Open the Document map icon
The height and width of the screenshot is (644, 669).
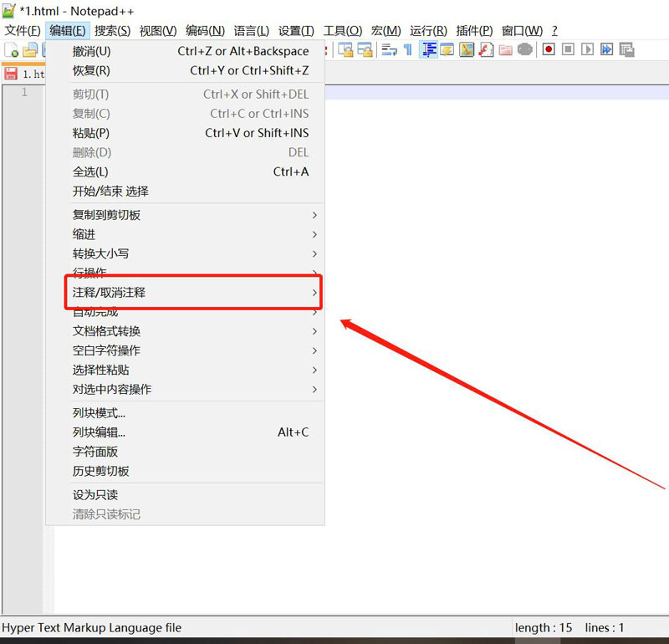coord(467,50)
